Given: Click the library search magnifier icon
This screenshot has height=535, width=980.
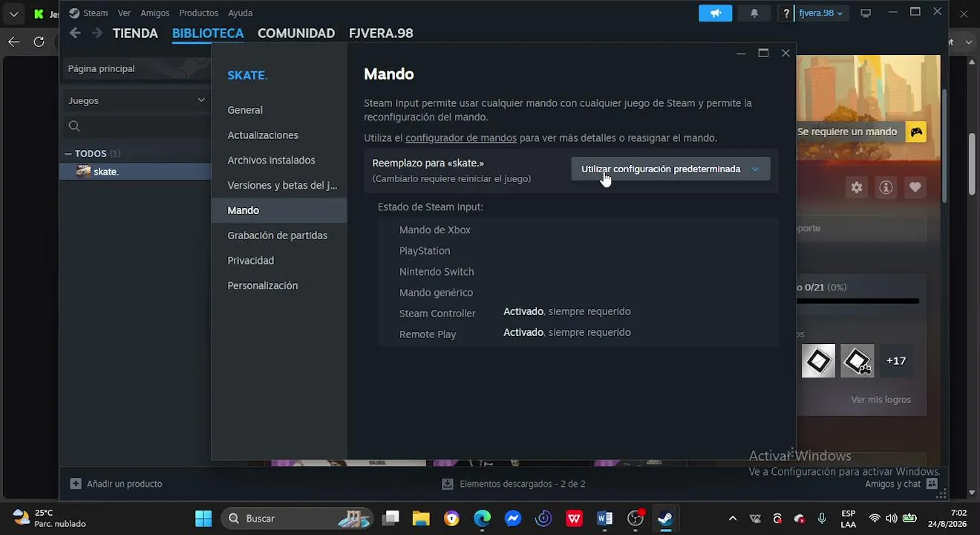Looking at the screenshot, I should (74, 126).
